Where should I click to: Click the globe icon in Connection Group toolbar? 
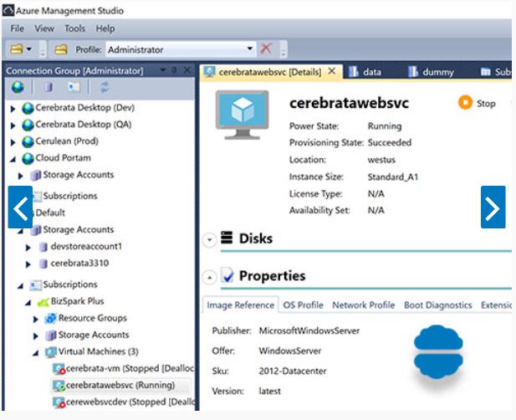[x=18, y=87]
